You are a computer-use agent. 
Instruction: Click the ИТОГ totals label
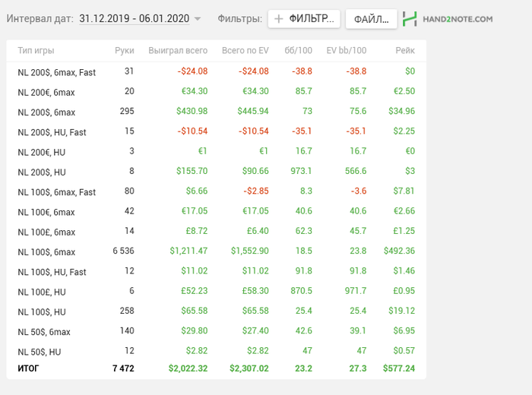(28, 368)
